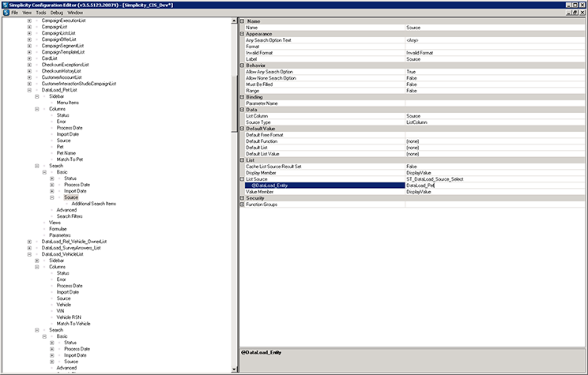Viewport: 588px width, 375px height.
Task: Select Additional Search Items under Source
Action: point(93,204)
